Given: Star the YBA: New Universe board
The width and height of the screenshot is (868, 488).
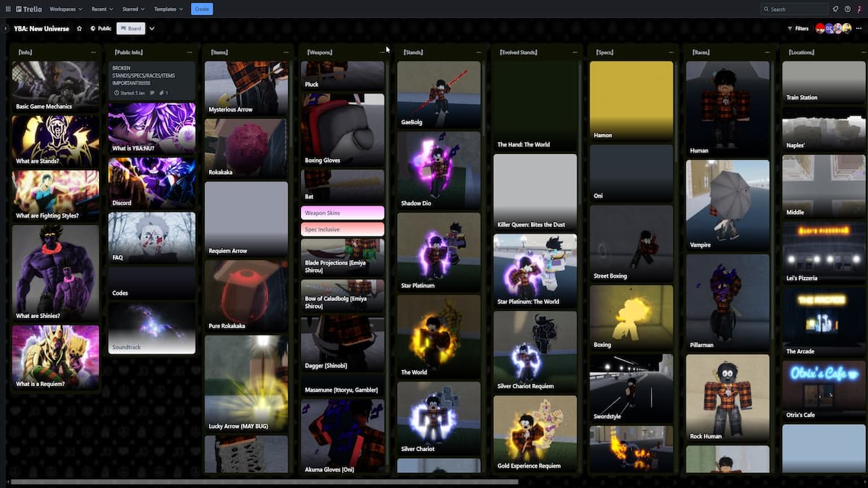Looking at the screenshot, I should 80,29.
